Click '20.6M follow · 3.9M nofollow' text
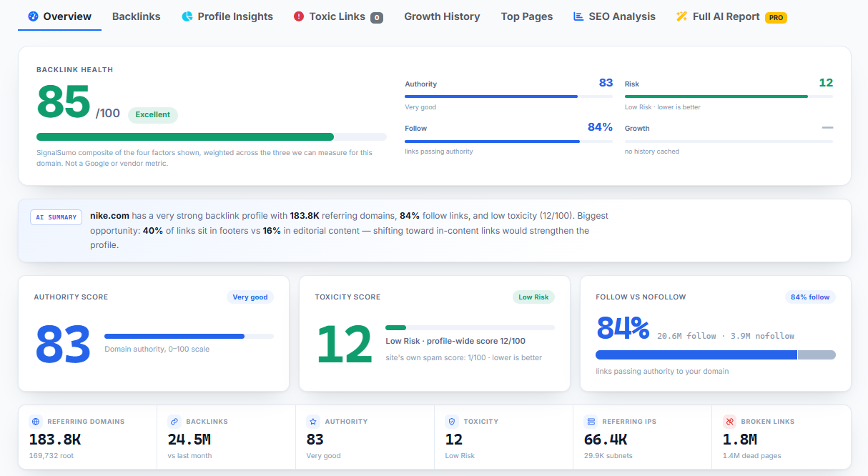 click(x=726, y=336)
